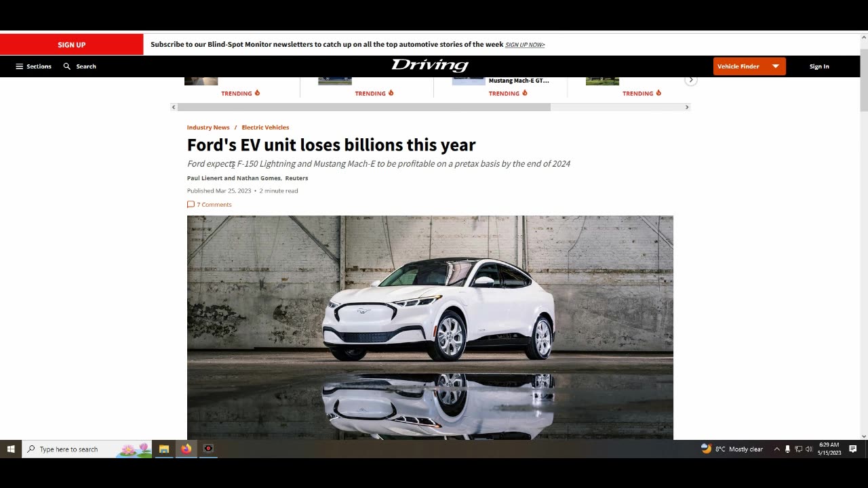Viewport: 868px width, 488px height.
Task: Click the '2 minute read' text
Action: point(279,191)
